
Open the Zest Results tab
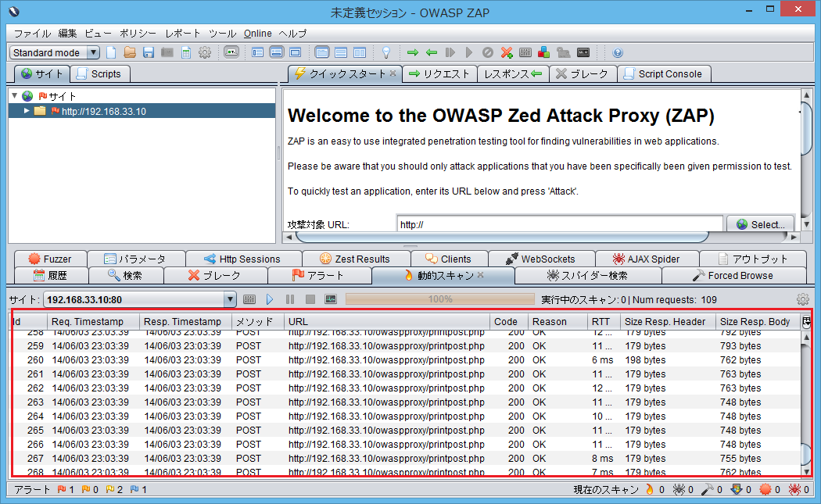tap(356, 259)
